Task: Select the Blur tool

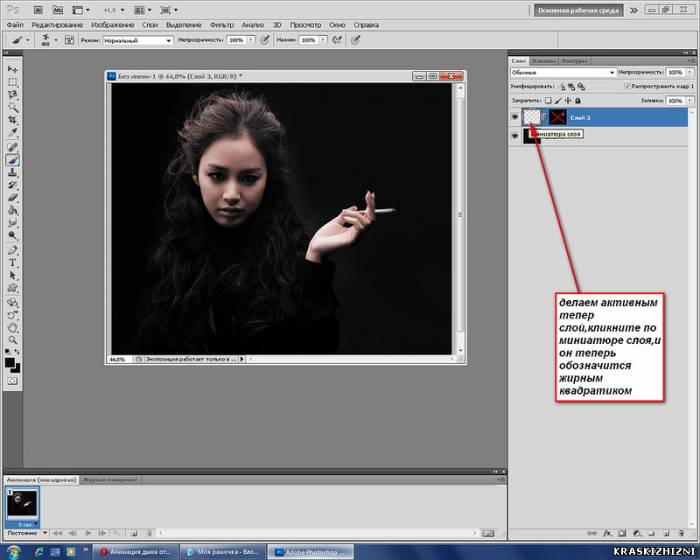Action: tap(12, 222)
